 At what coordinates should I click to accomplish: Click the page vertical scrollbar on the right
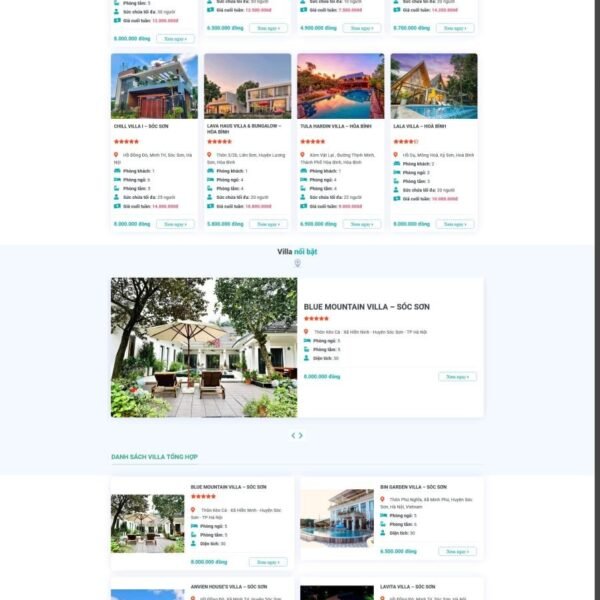click(597, 300)
